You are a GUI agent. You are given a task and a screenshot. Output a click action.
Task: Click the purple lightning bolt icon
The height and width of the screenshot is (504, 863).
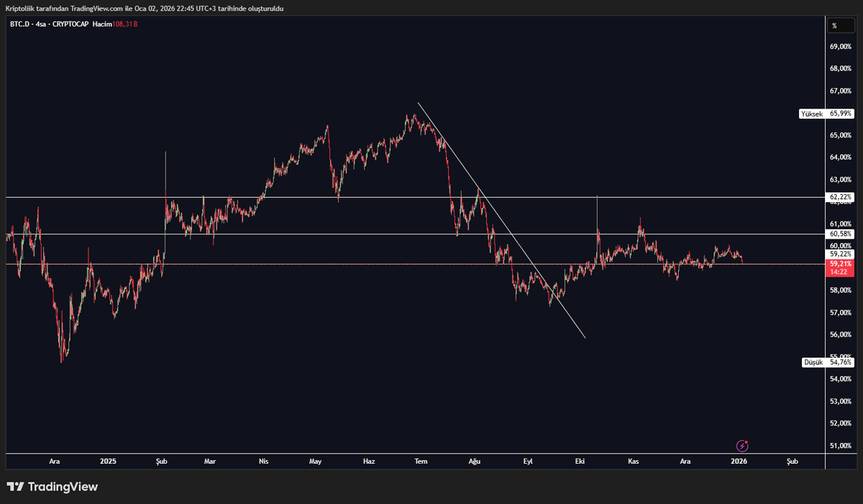tap(742, 446)
